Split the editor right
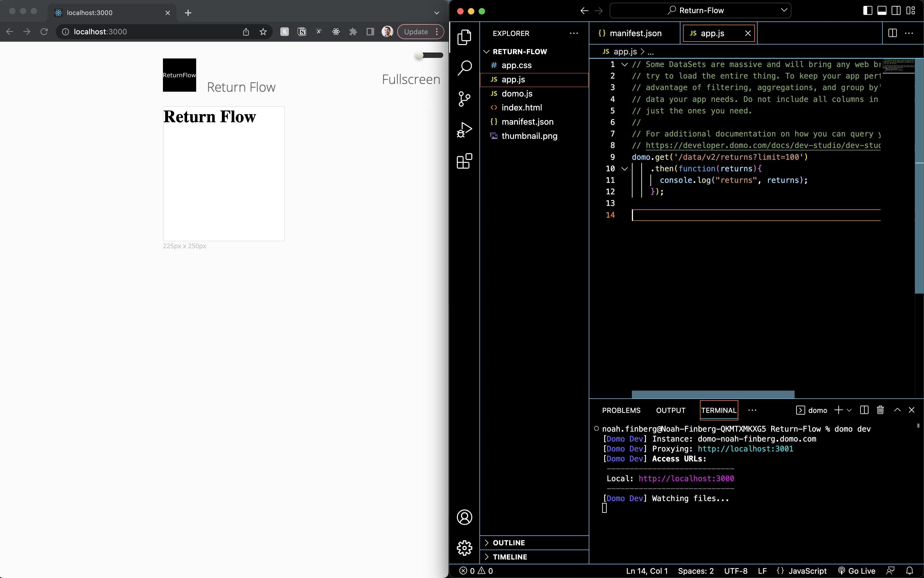The width and height of the screenshot is (924, 578). [892, 33]
